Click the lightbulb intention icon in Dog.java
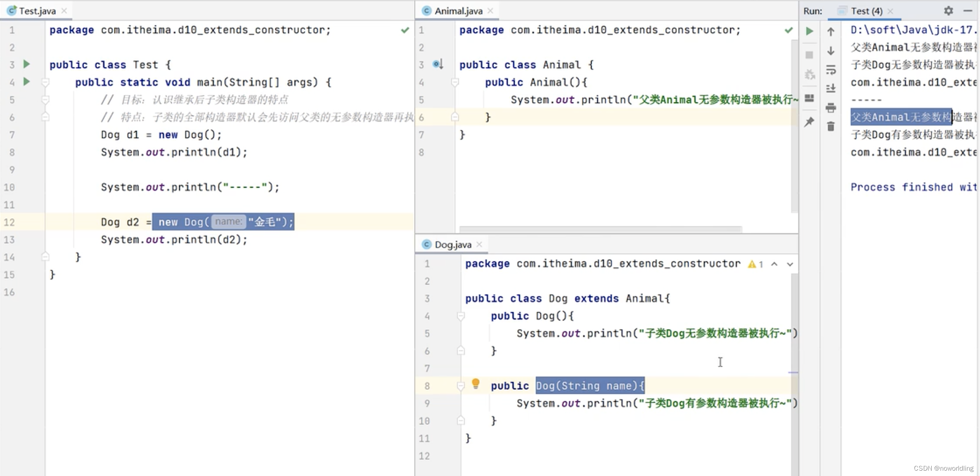The image size is (980, 476). click(476, 384)
